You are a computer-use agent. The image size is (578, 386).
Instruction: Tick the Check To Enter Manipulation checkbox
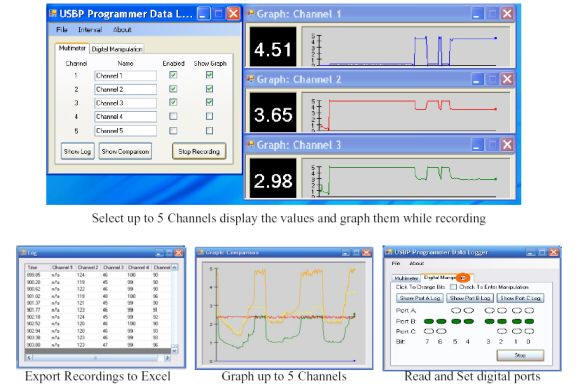(453, 287)
